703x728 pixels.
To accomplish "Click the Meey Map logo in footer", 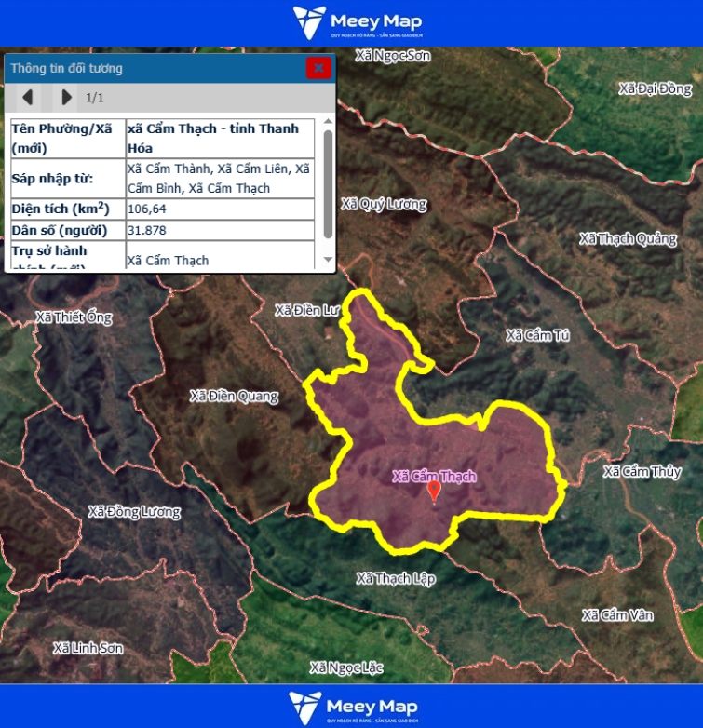I will coord(352,707).
